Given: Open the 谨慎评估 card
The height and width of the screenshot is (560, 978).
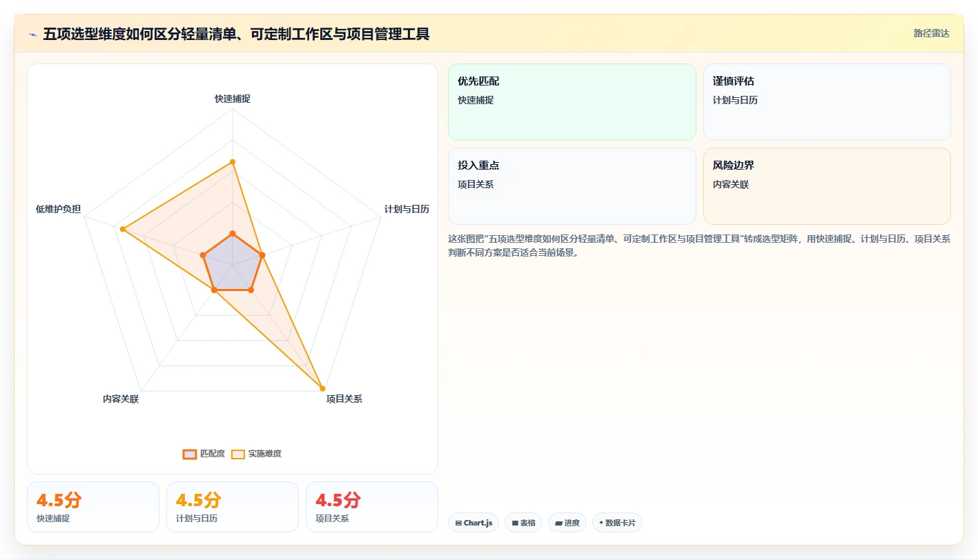Looking at the screenshot, I should point(827,102).
